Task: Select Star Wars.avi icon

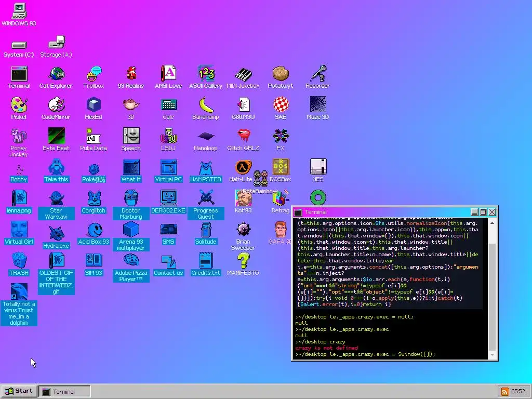Action: pos(56,205)
